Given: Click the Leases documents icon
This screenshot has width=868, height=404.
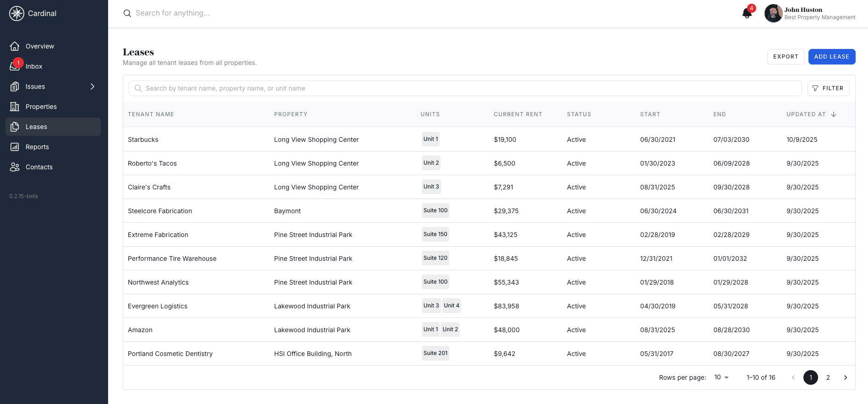Looking at the screenshot, I should (x=15, y=127).
